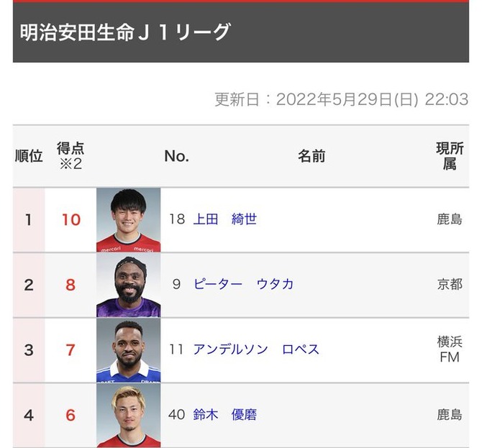Open player link 上田 綺世

click(x=225, y=219)
